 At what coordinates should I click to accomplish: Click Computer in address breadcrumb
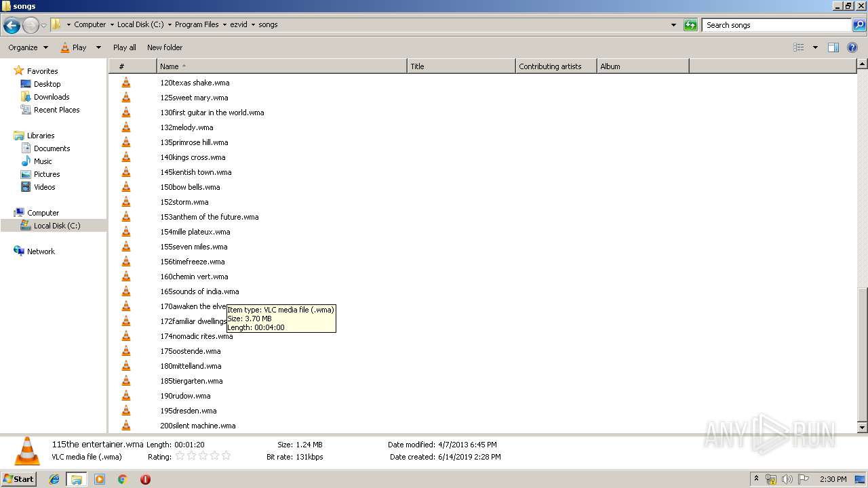click(x=90, y=24)
